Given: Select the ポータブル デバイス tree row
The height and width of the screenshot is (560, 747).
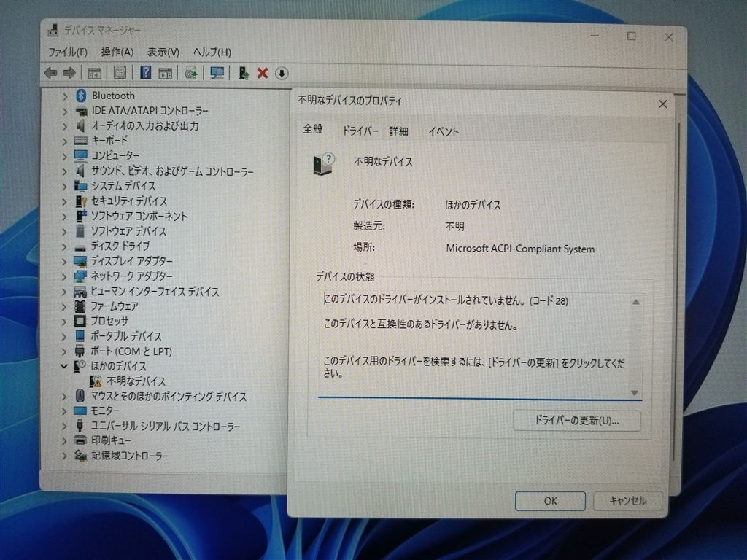Looking at the screenshot, I should coord(125,336).
